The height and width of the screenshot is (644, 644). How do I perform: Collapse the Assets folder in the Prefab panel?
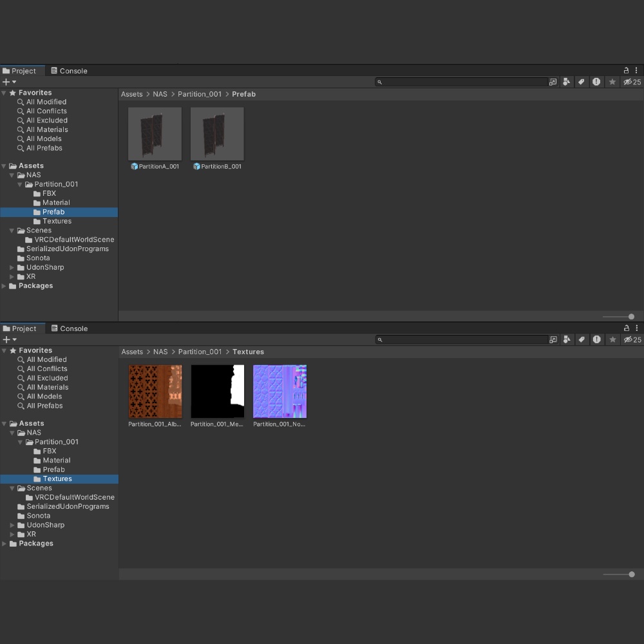4,166
